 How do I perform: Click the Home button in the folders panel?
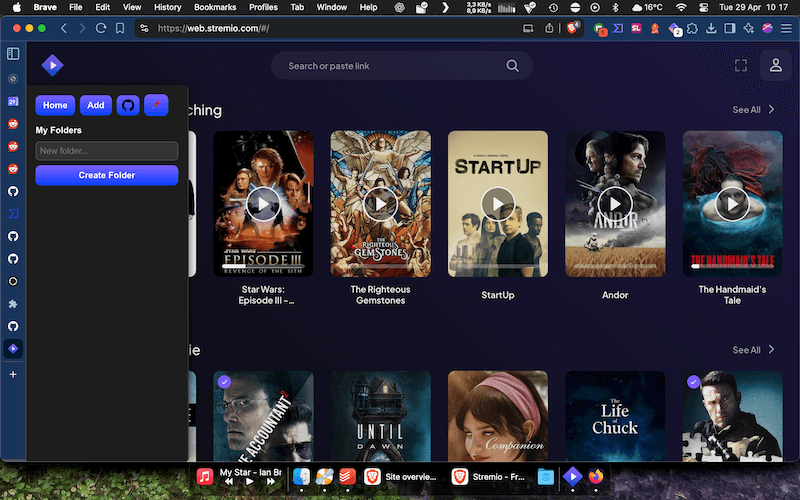click(55, 105)
